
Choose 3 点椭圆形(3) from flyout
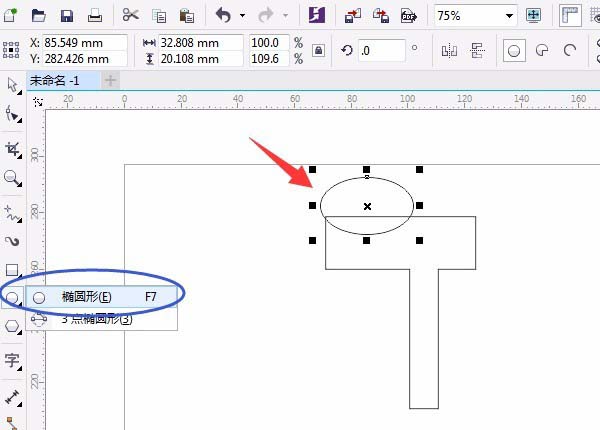click(102, 319)
